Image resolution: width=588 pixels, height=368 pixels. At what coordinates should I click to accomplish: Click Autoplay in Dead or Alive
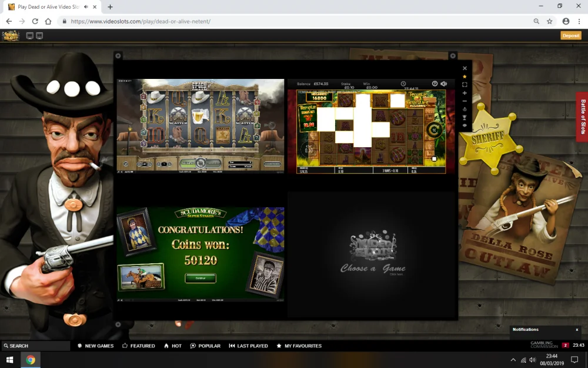point(272,164)
